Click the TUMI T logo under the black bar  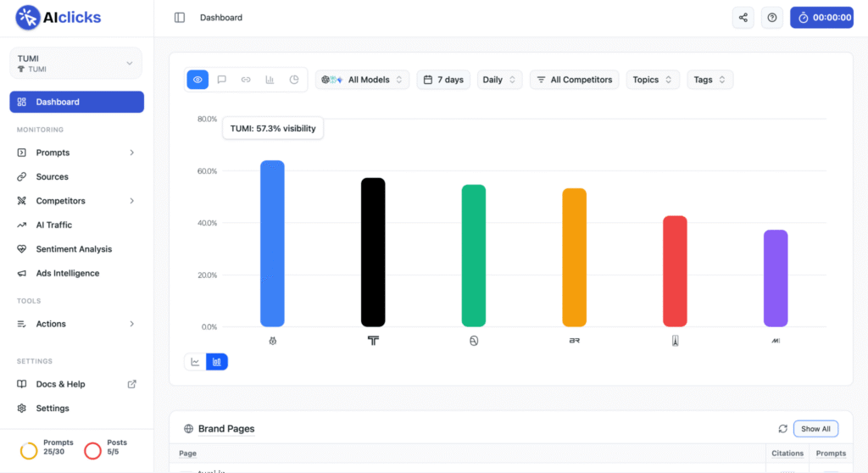373,341
